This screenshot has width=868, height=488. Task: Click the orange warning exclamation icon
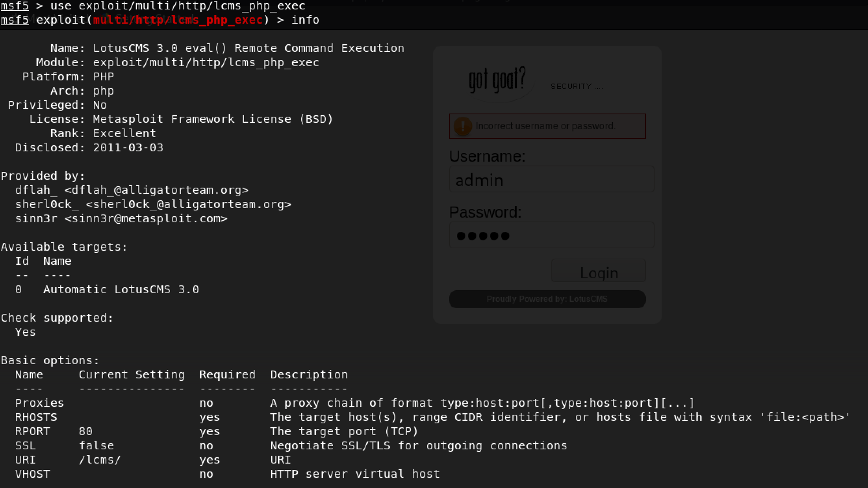tap(463, 126)
